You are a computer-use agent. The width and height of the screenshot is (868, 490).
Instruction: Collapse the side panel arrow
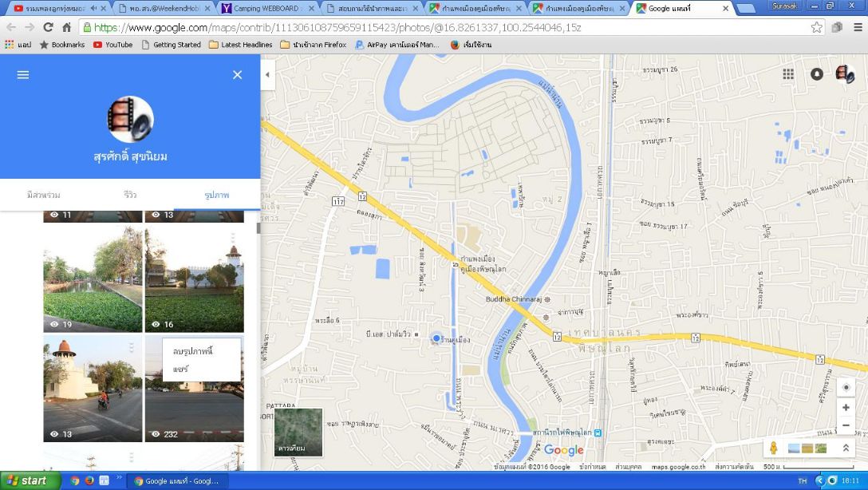click(x=267, y=74)
